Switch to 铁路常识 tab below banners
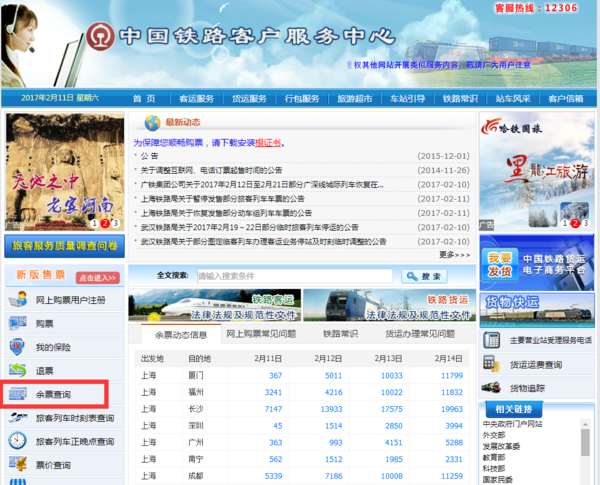This screenshot has height=485, width=600. point(341,334)
